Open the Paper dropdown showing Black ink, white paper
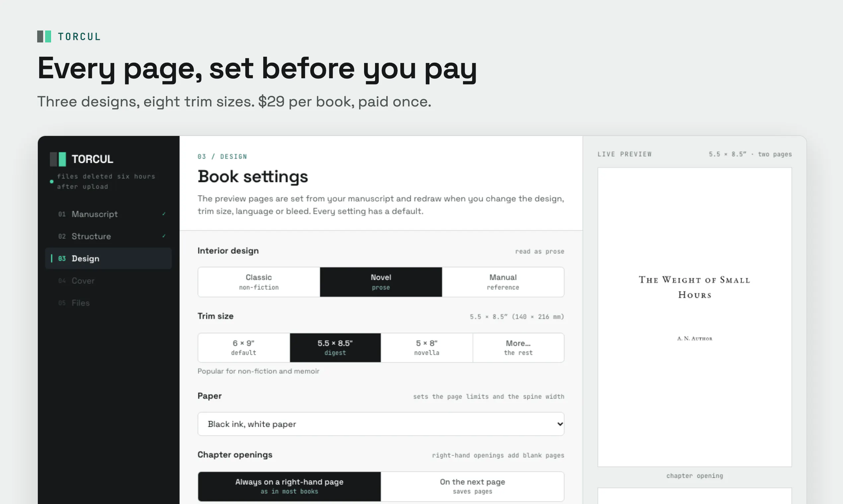This screenshot has width=843, height=504. point(381,424)
